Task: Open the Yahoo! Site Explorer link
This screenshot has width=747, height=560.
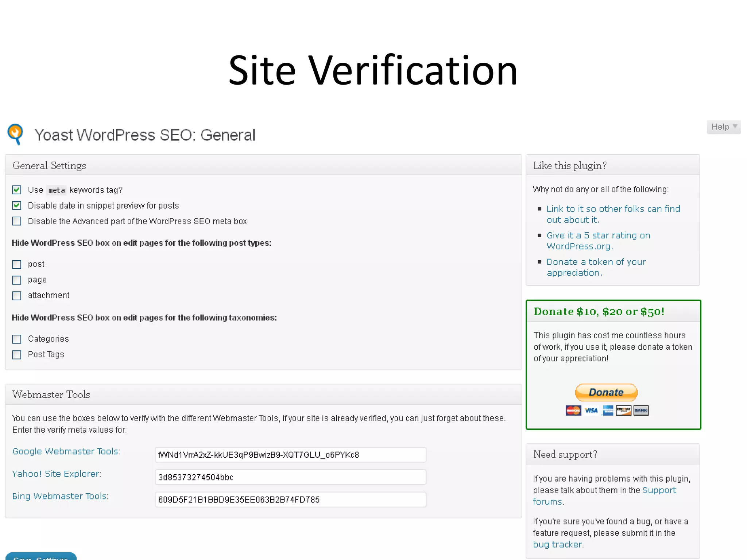Action: point(57,474)
